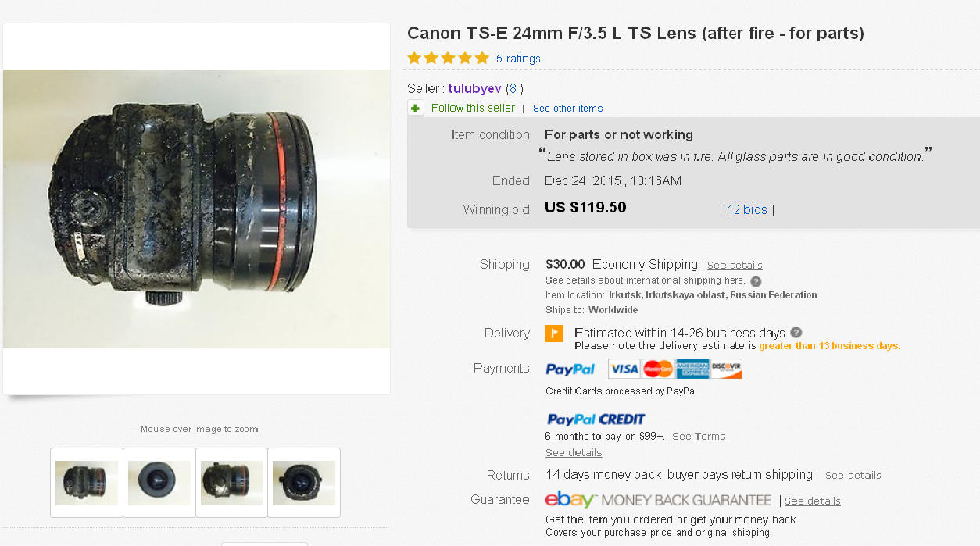Click the international shipping help question icon
Image resolution: width=980 pixels, height=546 pixels.
click(x=756, y=281)
